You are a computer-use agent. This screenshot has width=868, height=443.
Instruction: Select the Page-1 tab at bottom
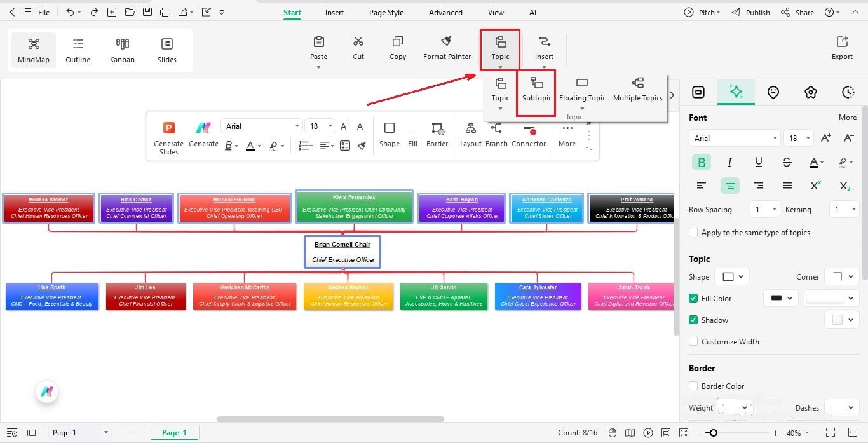(174, 433)
